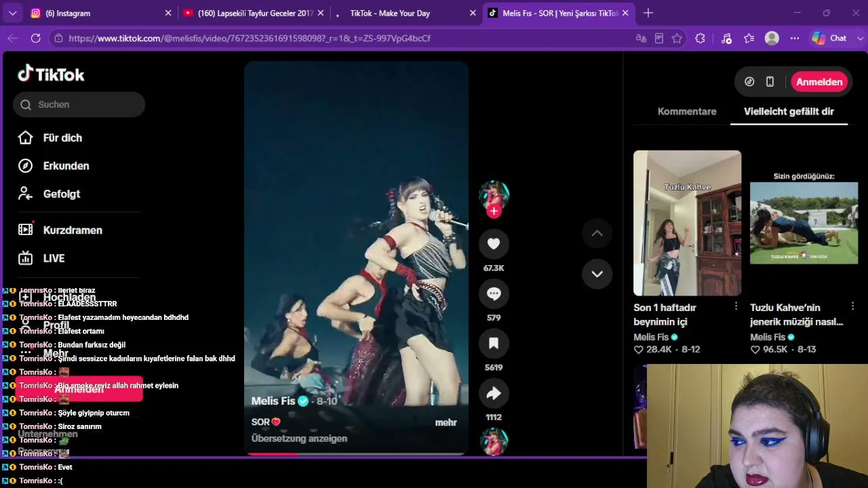Image resolution: width=868 pixels, height=488 pixels.
Task: Open 'Tuzlu Kahve'nin jenerik müziği nasıl...' title
Action: point(797,314)
